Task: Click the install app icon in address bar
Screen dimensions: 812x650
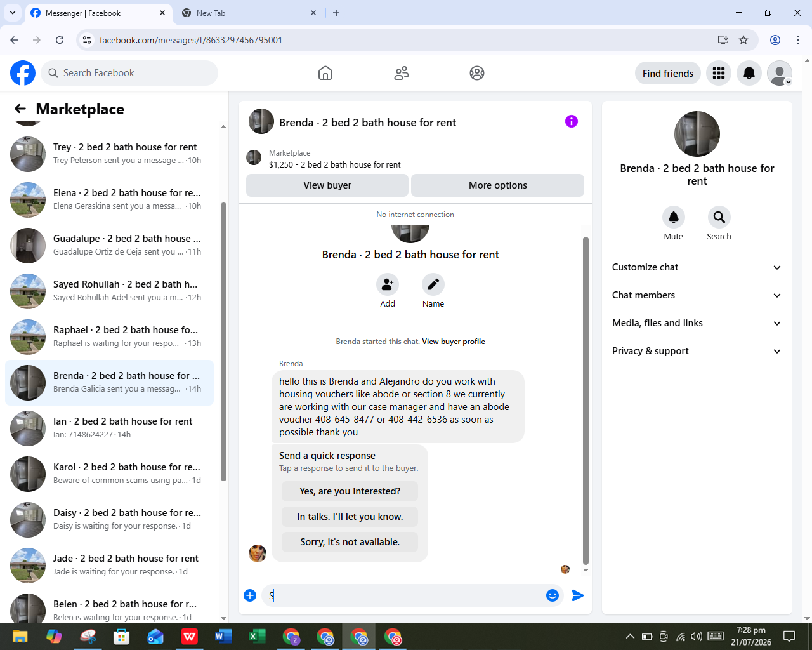Action: 723,40
